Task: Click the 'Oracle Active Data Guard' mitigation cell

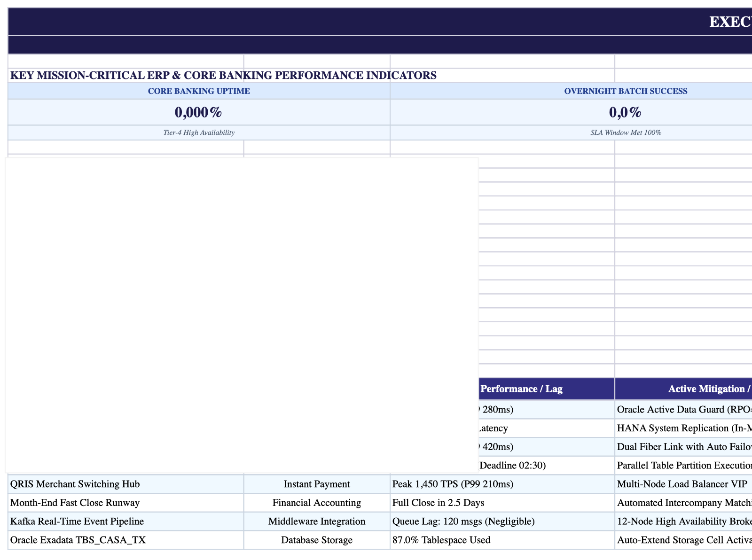Action: 684,409
